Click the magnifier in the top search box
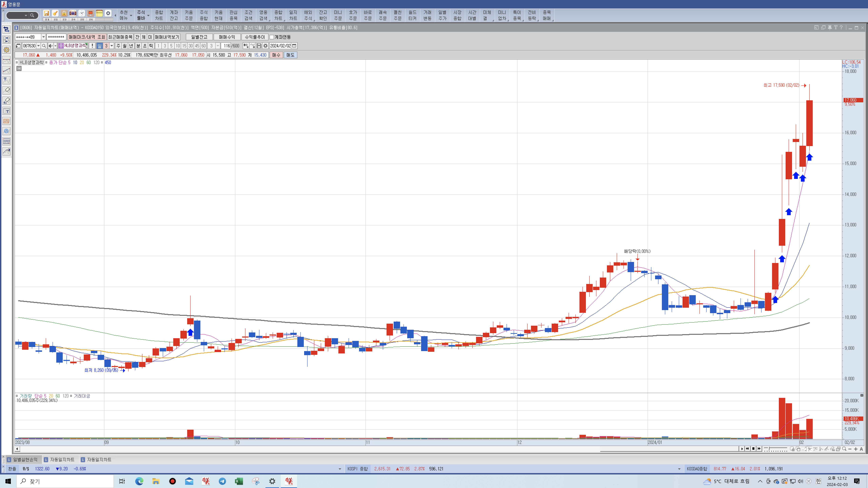This screenshot has height=488, width=868. tap(32, 15)
